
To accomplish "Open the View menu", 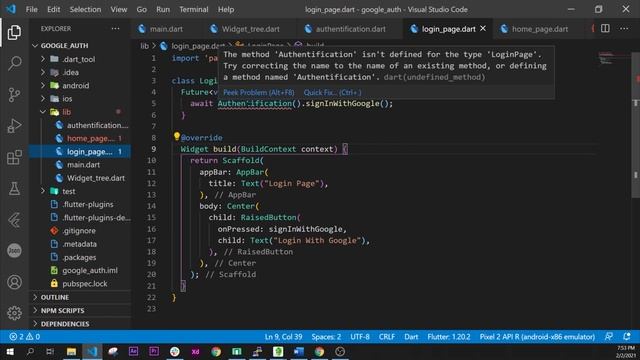I will (119, 9).
